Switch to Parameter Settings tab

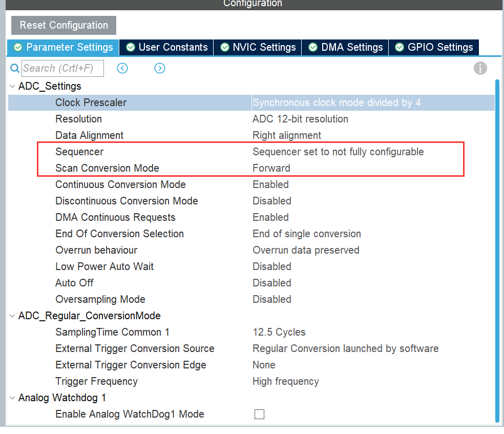pyautogui.click(x=64, y=47)
